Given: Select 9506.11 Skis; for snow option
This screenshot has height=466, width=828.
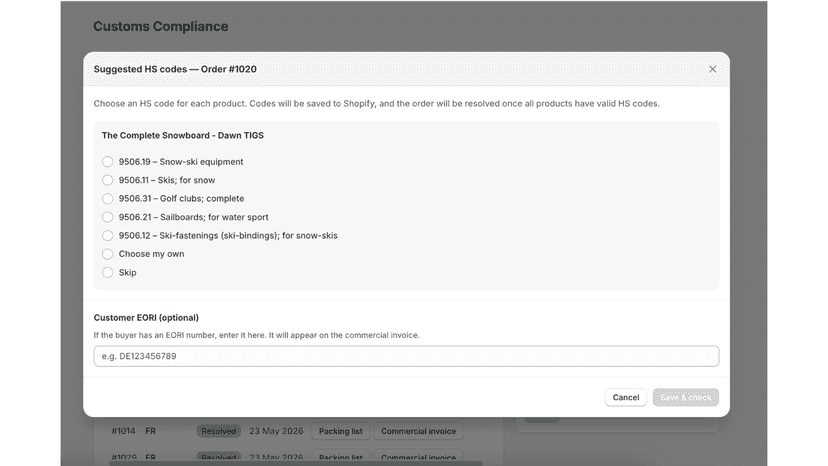Looking at the screenshot, I should click(x=108, y=180).
